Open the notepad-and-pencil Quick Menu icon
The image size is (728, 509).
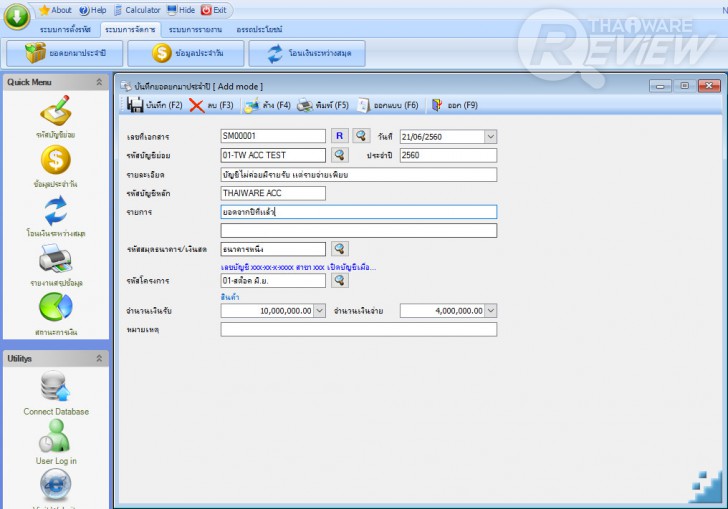56,111
